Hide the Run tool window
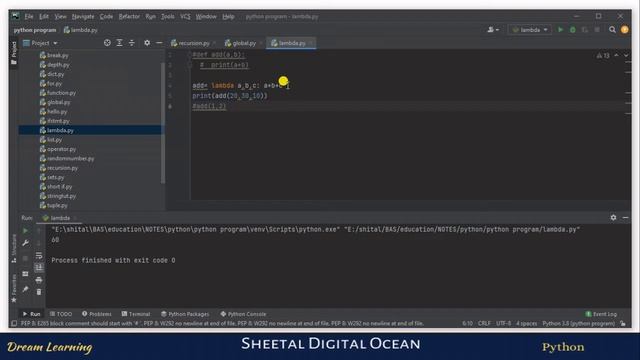The height and width of the screenshot is (360, 640). point(625,218)
